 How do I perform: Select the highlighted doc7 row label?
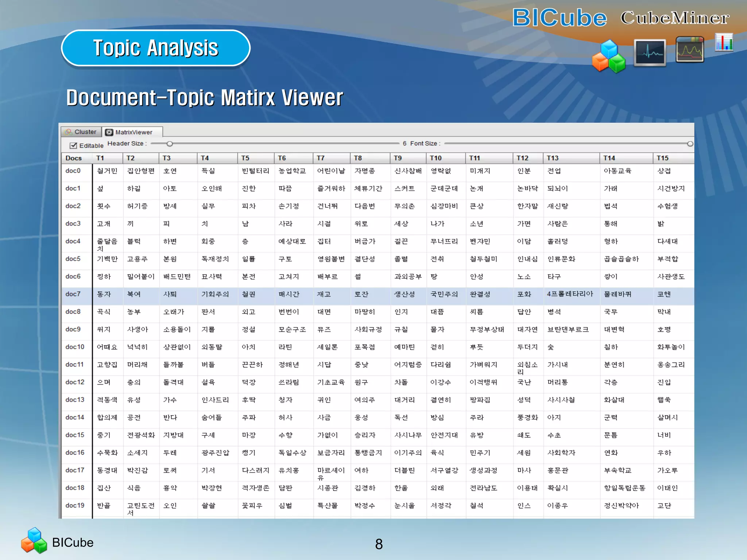click(x=73, y=294)
